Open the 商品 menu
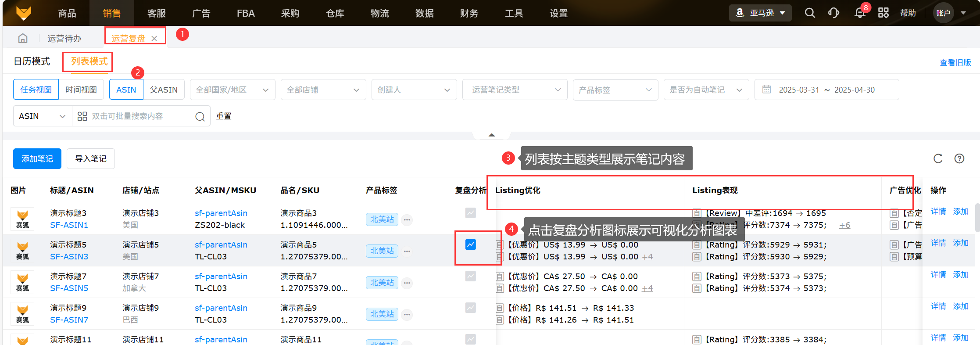Screen dimensions: 980x345 [x=67, y=13]
